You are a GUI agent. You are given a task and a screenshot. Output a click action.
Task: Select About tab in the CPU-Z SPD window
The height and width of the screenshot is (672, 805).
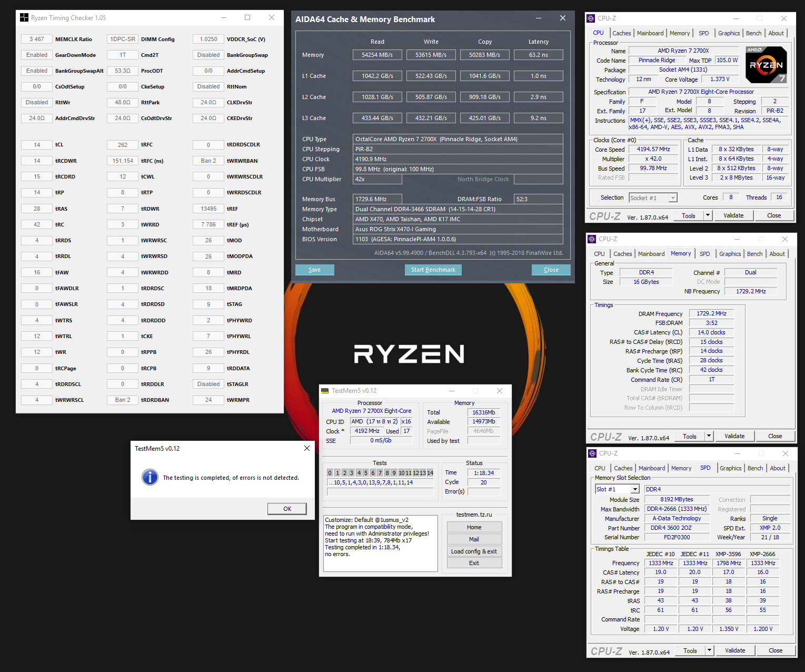pyautogui.click(x=778, y=468)
